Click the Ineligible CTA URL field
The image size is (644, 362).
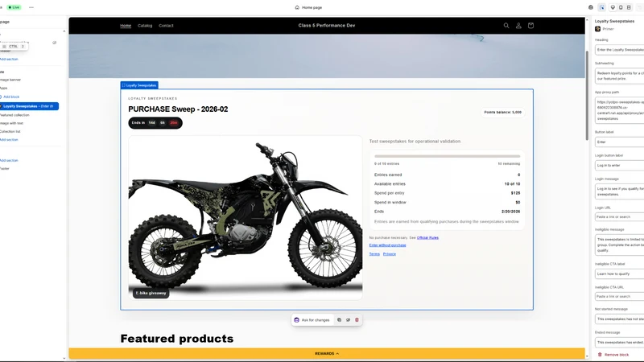click(x=619, y=296)
